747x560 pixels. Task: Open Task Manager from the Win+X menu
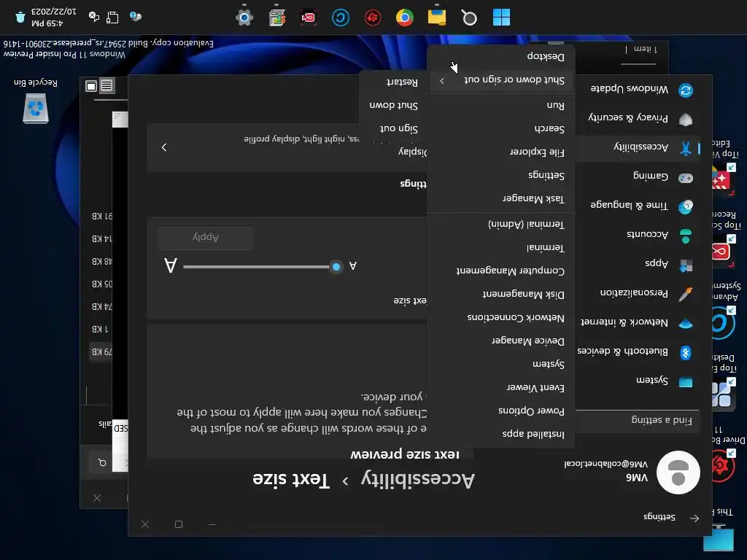click(501, 198)
